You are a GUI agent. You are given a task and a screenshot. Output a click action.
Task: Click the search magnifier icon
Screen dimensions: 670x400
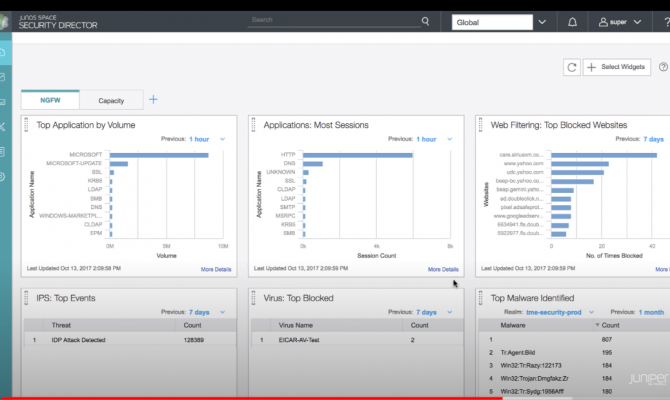point(425,21)
